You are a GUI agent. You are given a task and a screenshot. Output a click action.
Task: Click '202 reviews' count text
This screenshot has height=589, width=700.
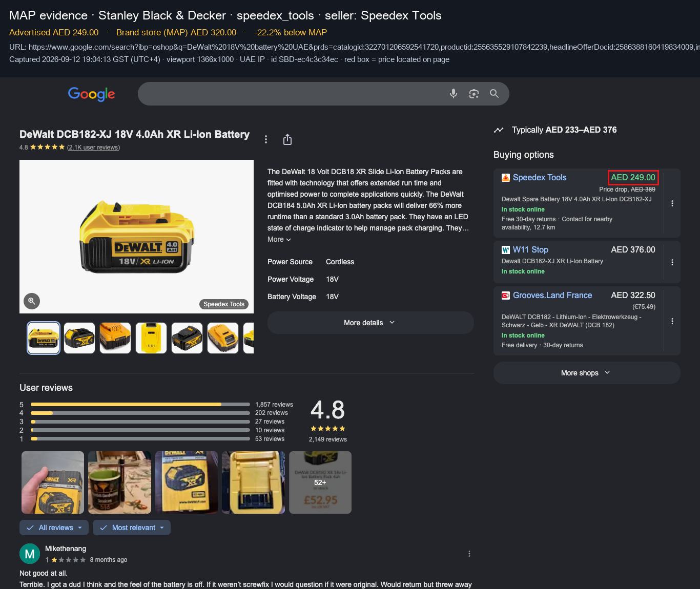pyautogui.click(x=272, y=413)
